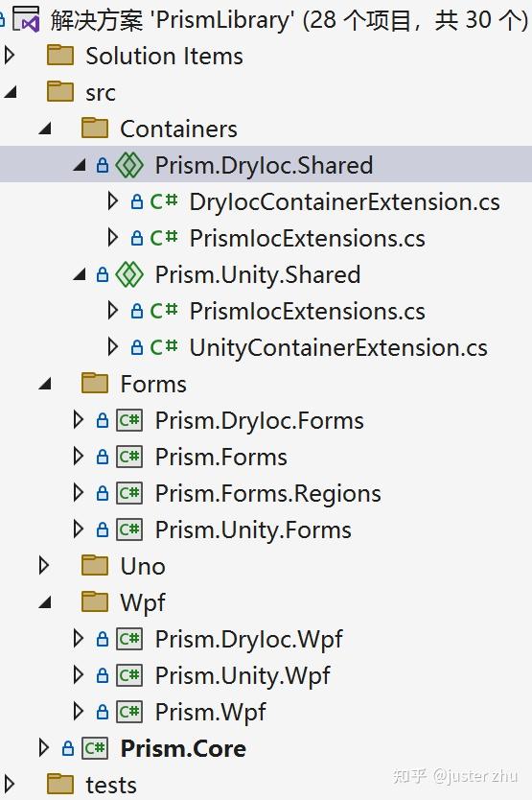
Task: Expand the Solution Items folder
Action: 10,55
